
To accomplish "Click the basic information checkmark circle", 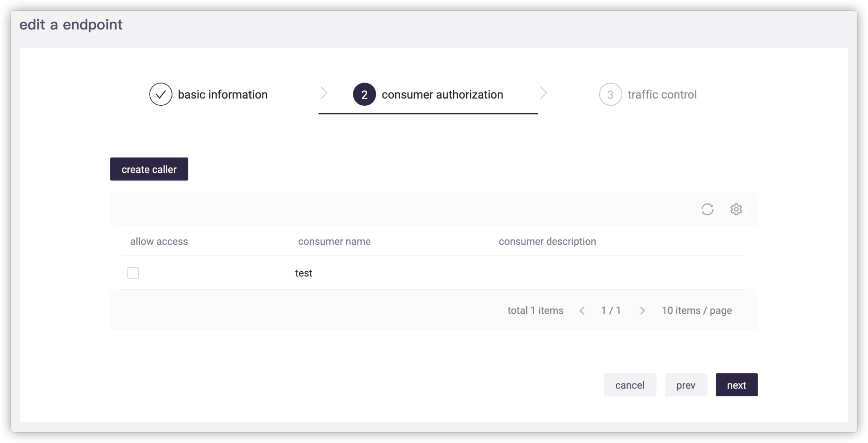I will coord(160,94).
